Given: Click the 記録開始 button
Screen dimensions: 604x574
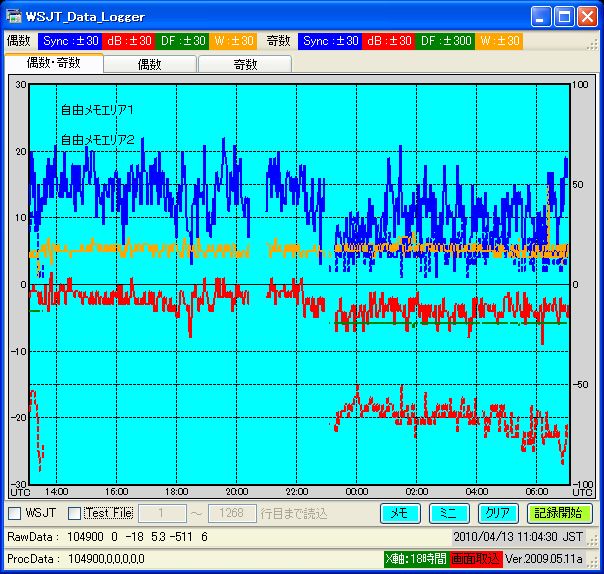Looking at the screenshot, I should [x=559, y=513].
